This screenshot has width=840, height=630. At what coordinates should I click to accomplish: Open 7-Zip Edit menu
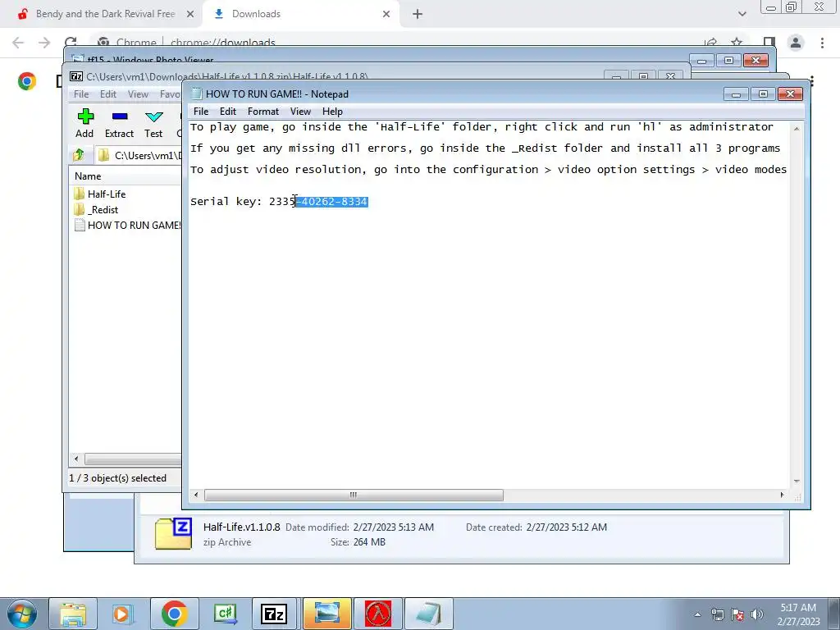pyautogui.click(x=107, y=94)
